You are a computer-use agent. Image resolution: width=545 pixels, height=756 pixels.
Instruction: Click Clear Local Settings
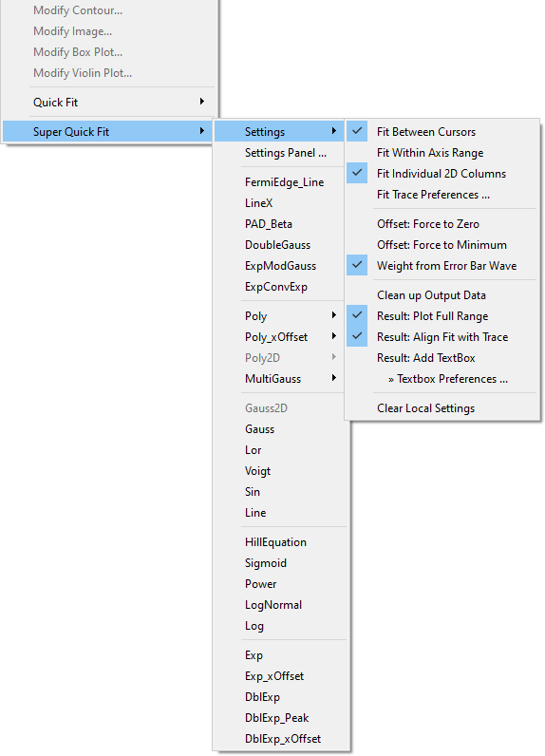pyautogui.click(x=442, y=408)
